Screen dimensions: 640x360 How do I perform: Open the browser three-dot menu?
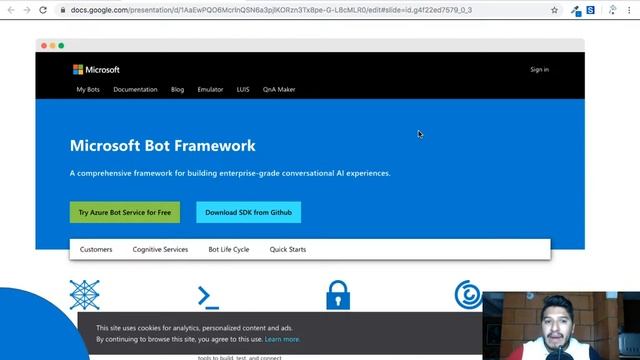click(629, 10)
